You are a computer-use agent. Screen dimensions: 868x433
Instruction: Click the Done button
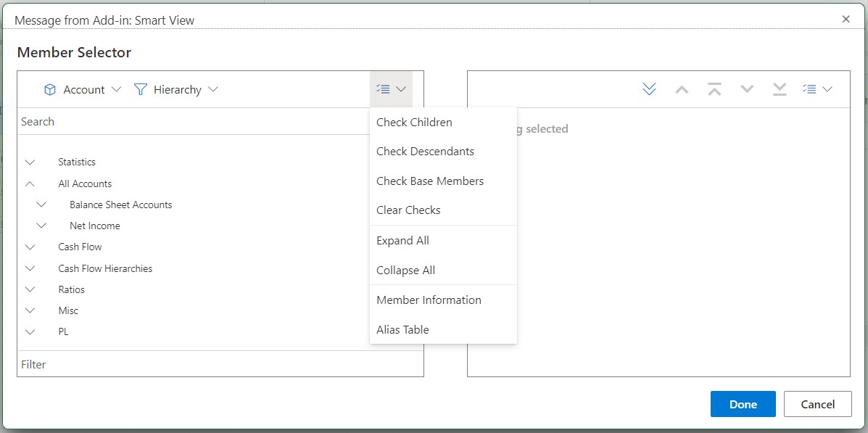pos(743,404)
